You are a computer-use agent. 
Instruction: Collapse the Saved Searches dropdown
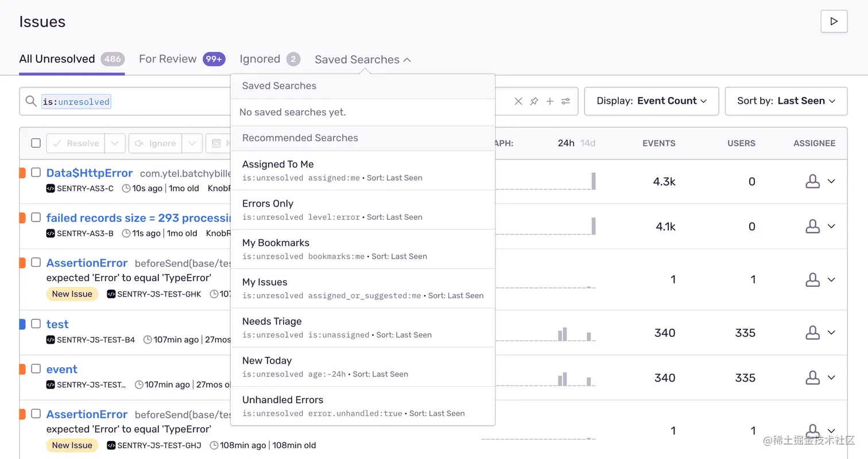pyautogui.click(x=363, y=60)
